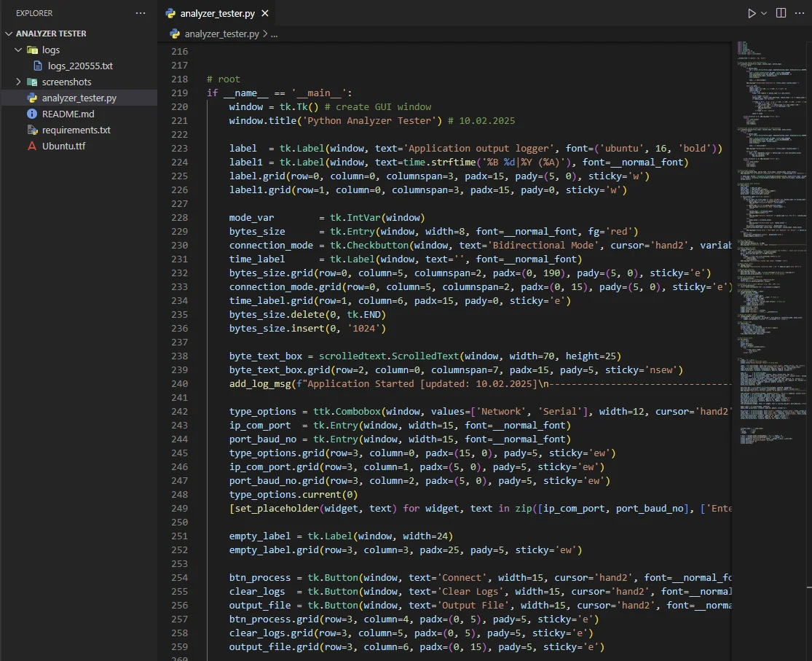The image size is (812, 661).
Task: Click 'Bidirectional Mode' string on line 230
Action: (543, 245)
